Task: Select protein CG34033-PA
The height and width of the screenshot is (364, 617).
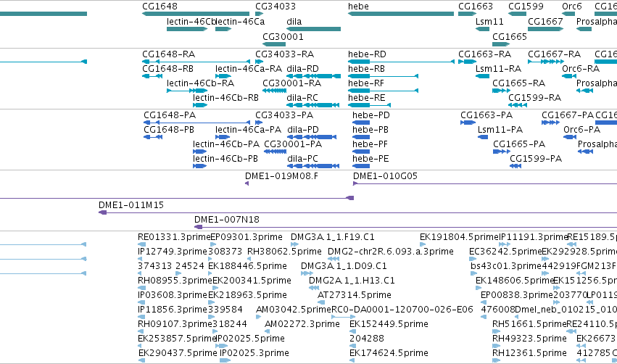Action: pos(259,123)
